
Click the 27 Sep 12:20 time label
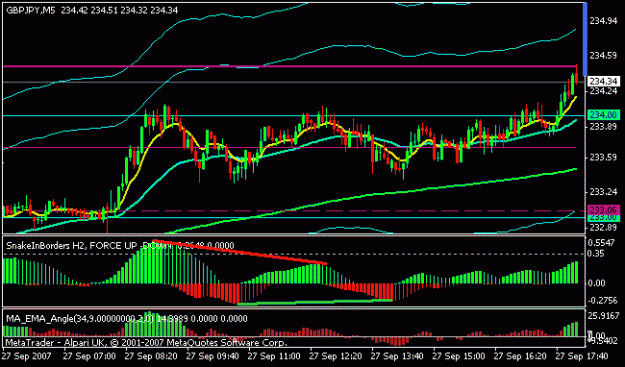coord(336,356)
